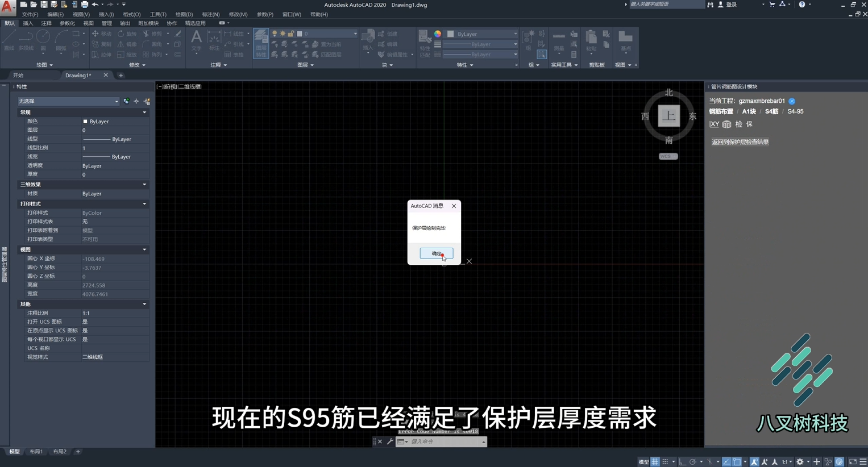This screenshot has width=868, height=467.
Task: Select the Mirror (镜像) tool
Action: pyautogui.click(x=127, y=44)
